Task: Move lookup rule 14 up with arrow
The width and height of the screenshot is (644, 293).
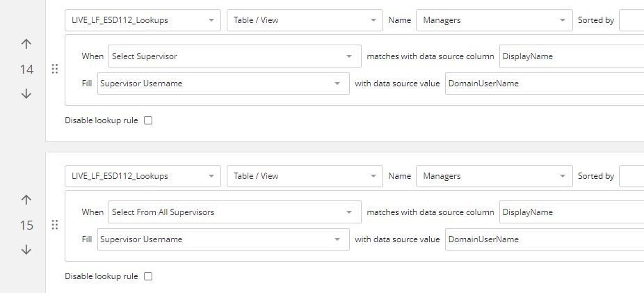Action: (x=26, y=44)
